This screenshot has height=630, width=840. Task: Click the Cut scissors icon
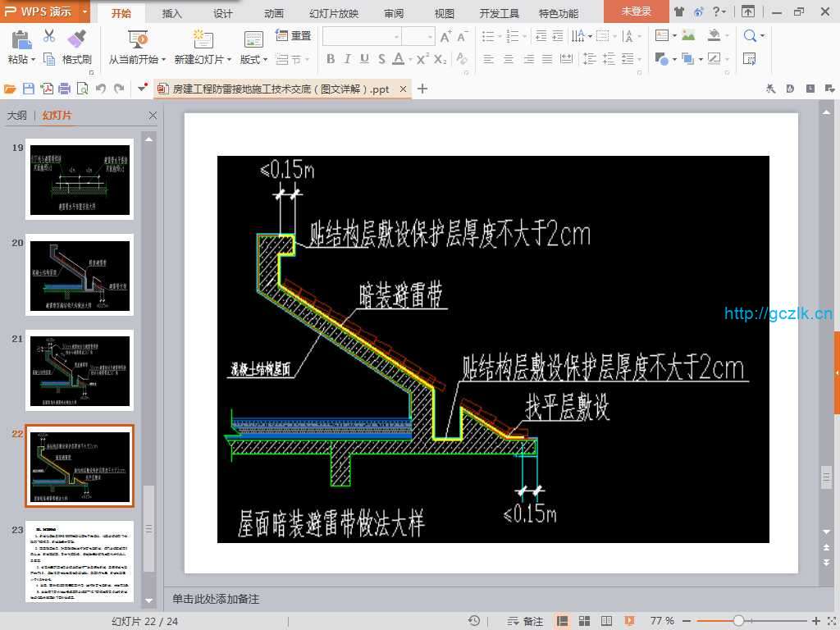pyautogui.click(x=49, y=36)
